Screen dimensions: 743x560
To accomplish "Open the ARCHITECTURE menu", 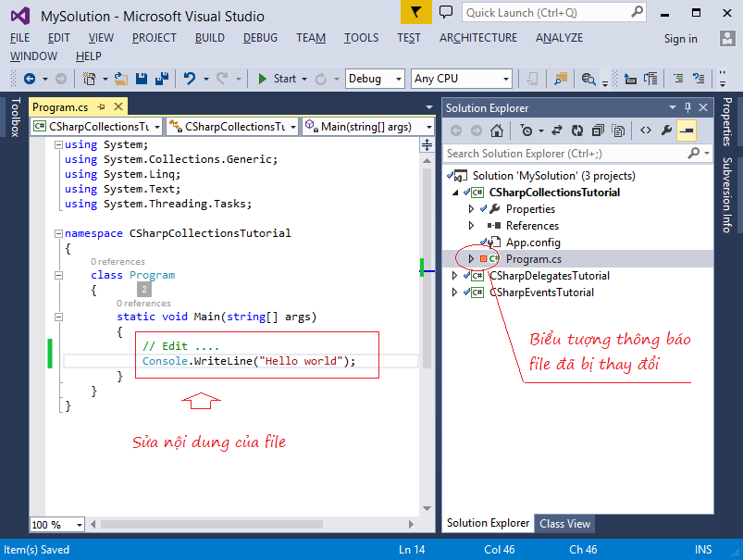I will click(x=478, y=38).
